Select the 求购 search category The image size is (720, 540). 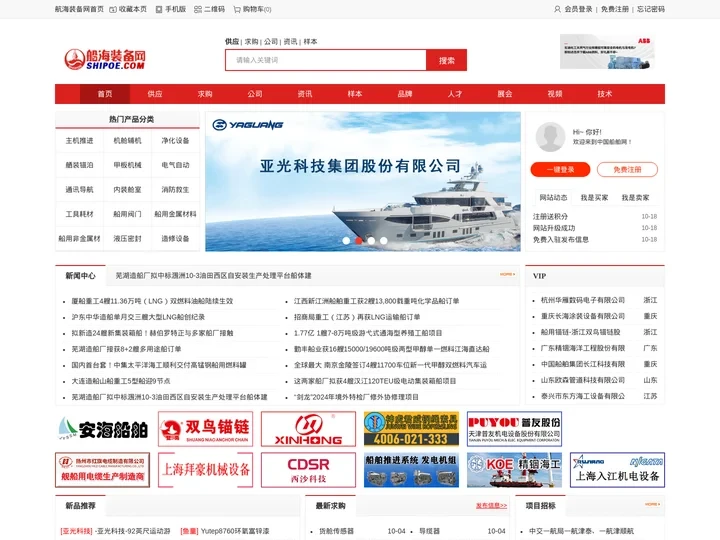click(x=251, y=41)
